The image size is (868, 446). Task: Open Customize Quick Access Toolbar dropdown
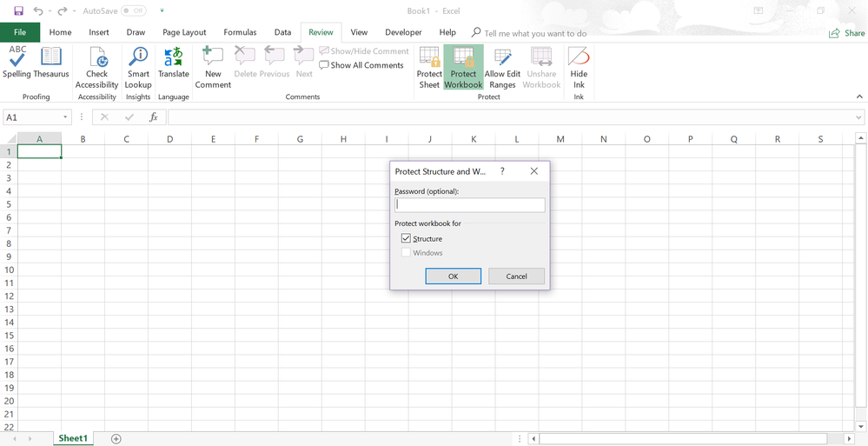click(x=162, y=11)
